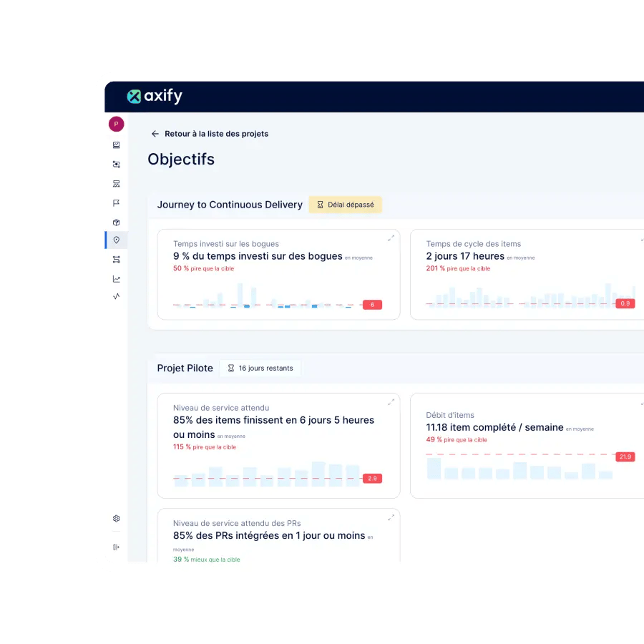This screenshot has height=644, width=644.
Task: Open the profile avatar P menu
Action: [x=116, y=124]
